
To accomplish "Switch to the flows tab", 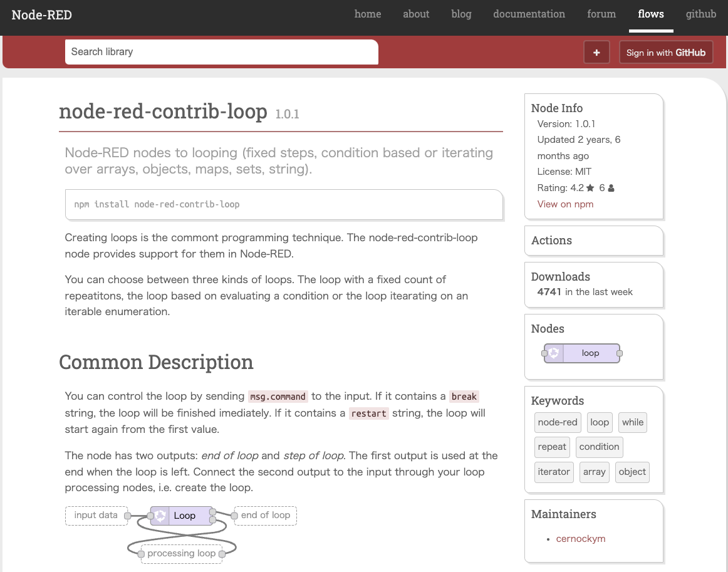I will [650, 14].
